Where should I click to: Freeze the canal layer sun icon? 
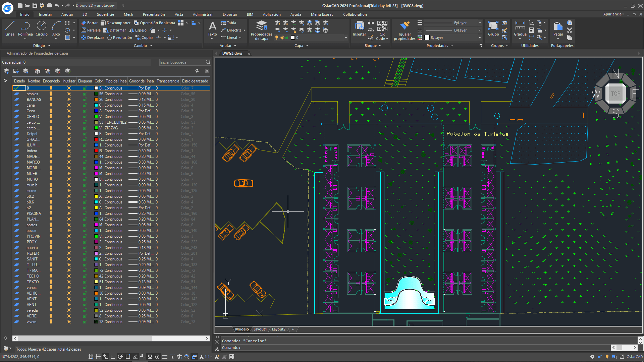pyautogui.click(x=69, y=105)
